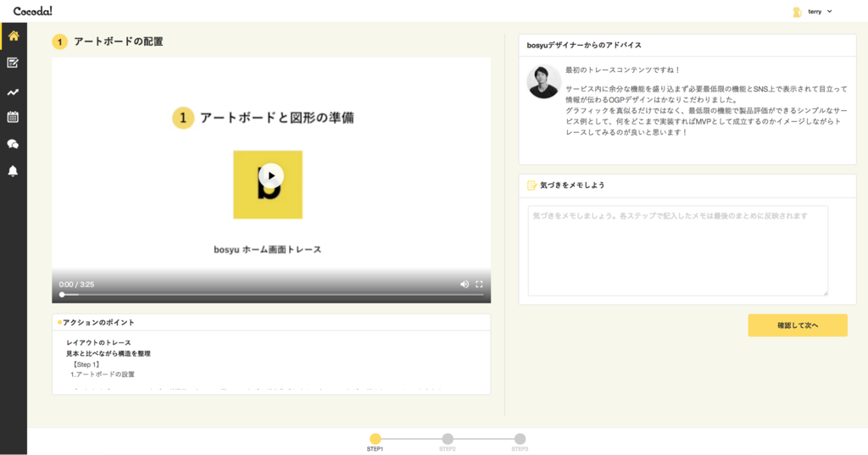Mute the video with speaker icon

point(465,284)
